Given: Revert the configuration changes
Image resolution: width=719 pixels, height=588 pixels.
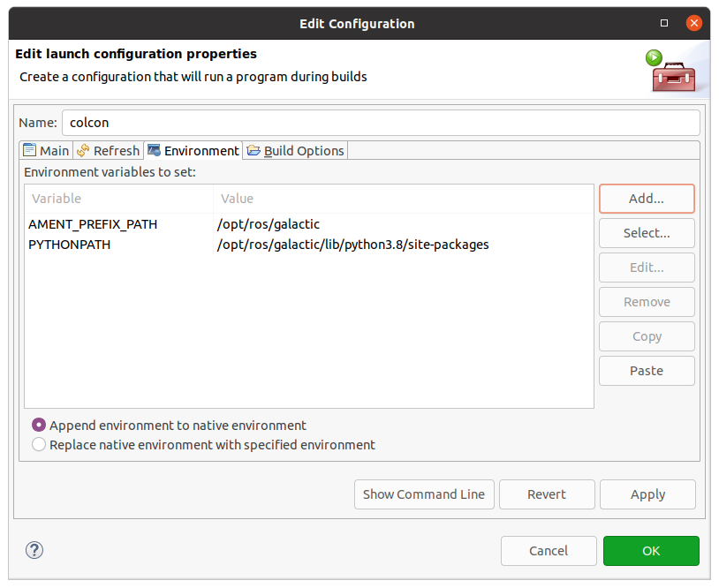Looking at the screenshot, I should coord(547,494).
